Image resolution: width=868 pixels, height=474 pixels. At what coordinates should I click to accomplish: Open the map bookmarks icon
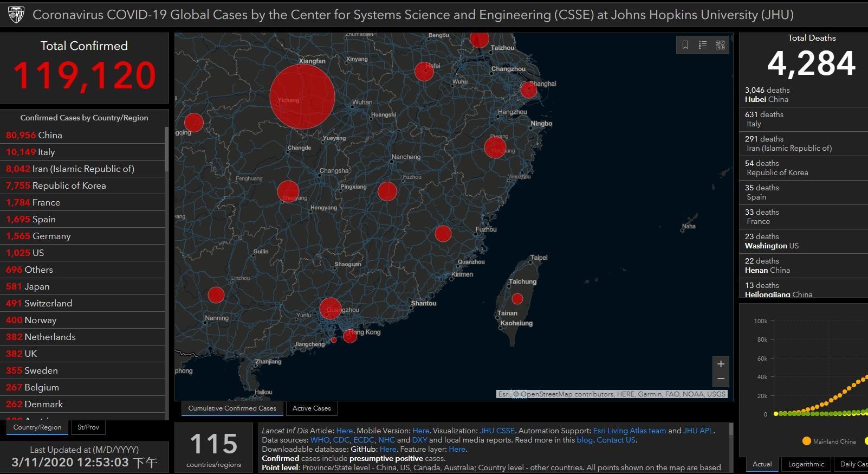[685, 45]
